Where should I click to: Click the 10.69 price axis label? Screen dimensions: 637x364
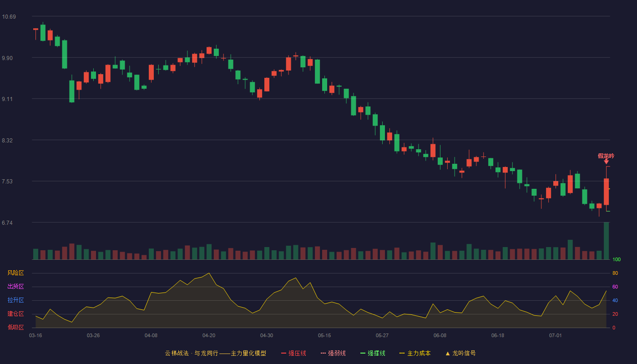(x=9, y=17)
